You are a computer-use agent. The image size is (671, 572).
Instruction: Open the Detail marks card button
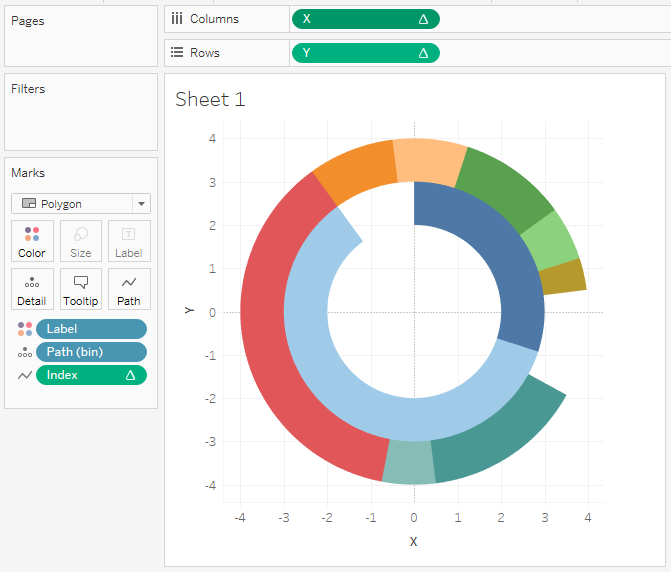pyautogui.click(x=32, y=289)
